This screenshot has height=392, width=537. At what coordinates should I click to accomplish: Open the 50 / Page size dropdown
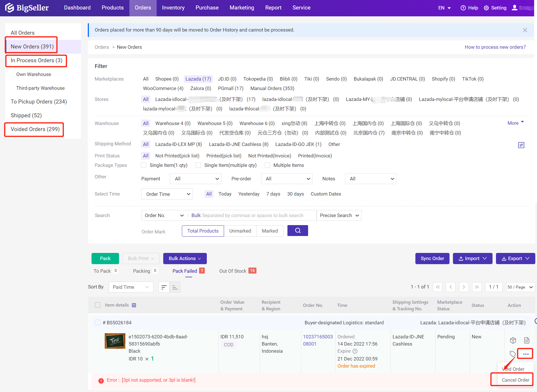[x=520, y=287]
